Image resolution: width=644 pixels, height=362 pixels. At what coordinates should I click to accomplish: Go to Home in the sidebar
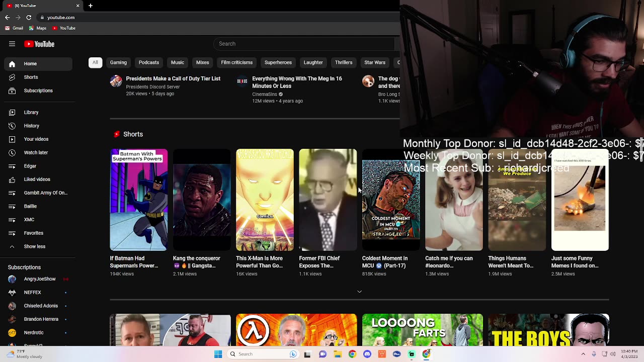[x=38, y=64]
